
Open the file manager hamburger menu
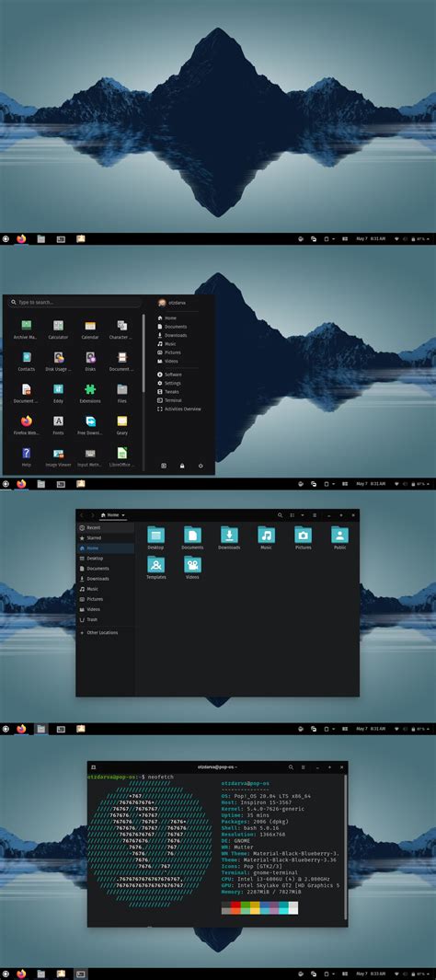click(x=315, y=515)
